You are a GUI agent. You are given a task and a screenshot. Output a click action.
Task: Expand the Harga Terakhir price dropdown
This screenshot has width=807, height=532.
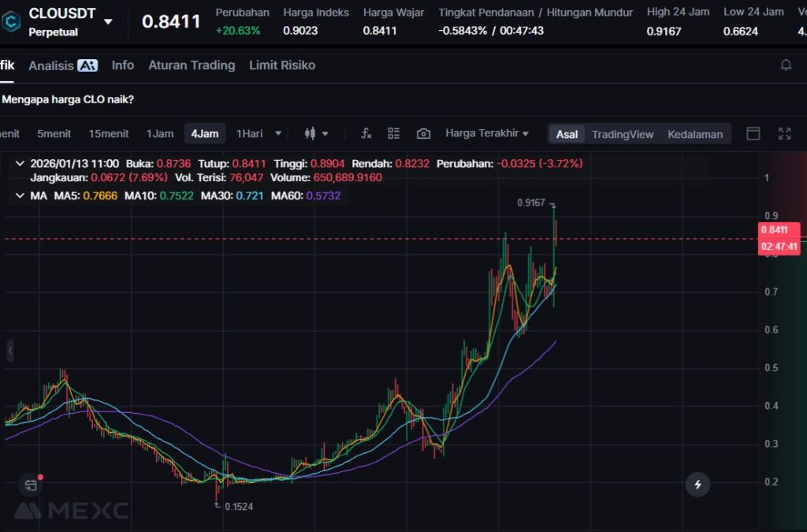(x=486, y=134)
